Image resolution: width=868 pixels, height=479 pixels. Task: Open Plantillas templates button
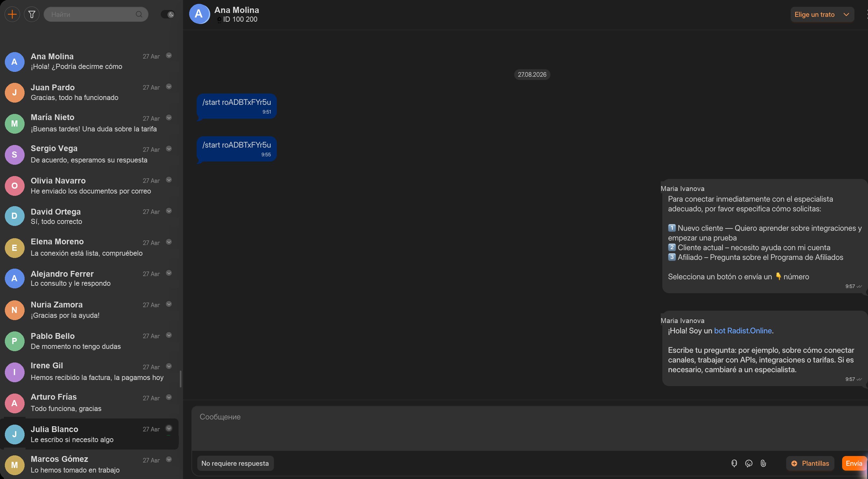pos(810,463)
